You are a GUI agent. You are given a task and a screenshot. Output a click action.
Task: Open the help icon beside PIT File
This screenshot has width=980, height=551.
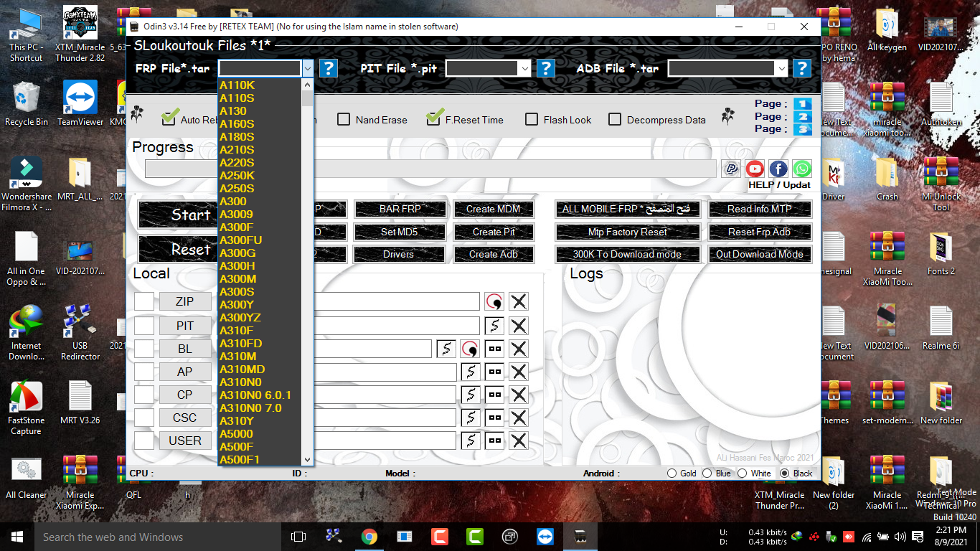546,68
